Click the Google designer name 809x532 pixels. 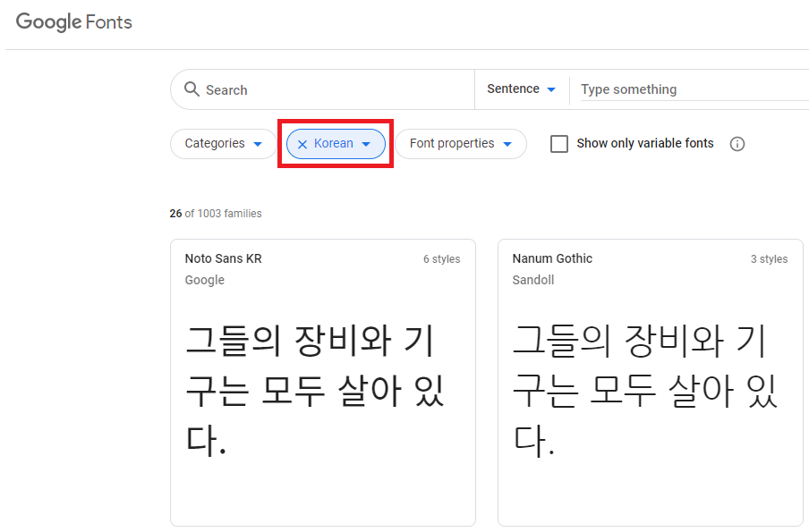[205, 280]
